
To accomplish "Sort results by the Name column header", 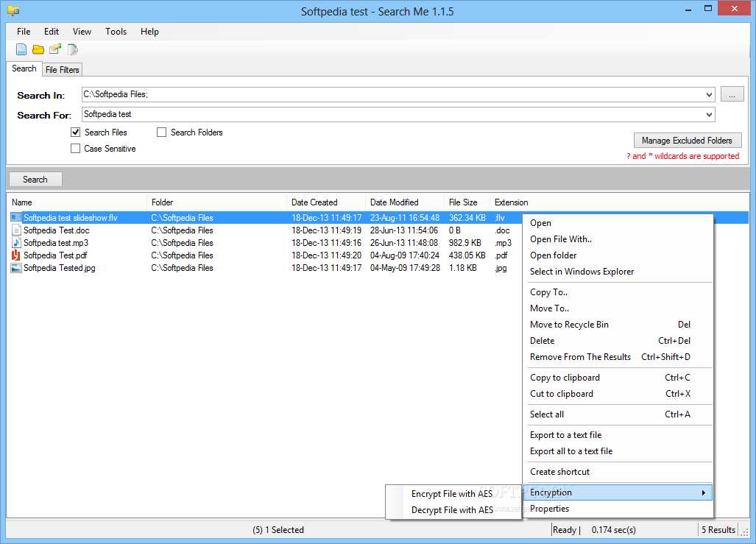I will pos(77,202).
